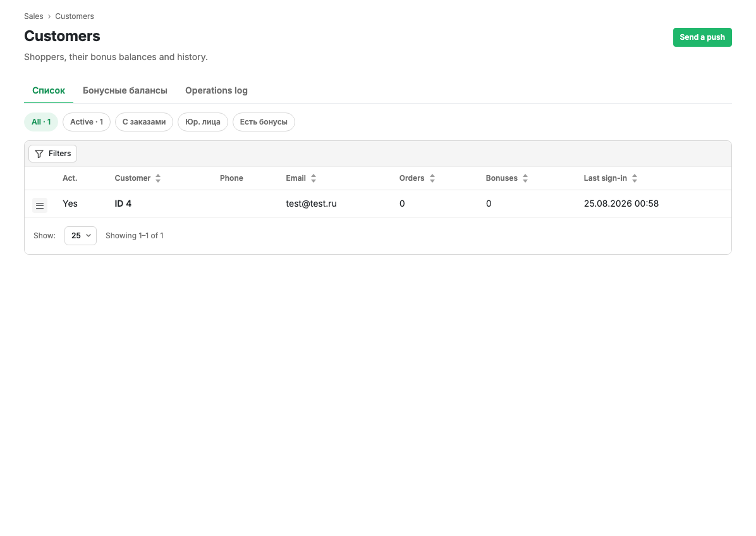Screen dimensions: 756x536
Task: Sort by Customer column arrows
Action: (x=158, y=178)
